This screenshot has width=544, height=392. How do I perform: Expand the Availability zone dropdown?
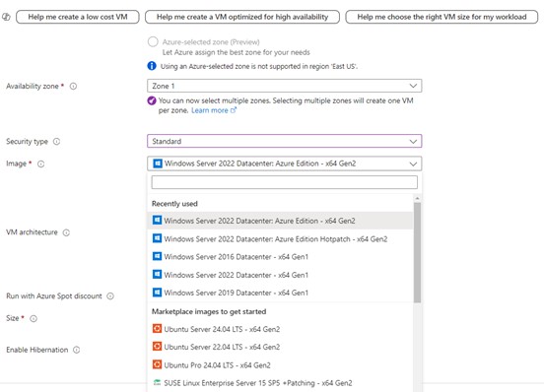click(x=285, y=86)
